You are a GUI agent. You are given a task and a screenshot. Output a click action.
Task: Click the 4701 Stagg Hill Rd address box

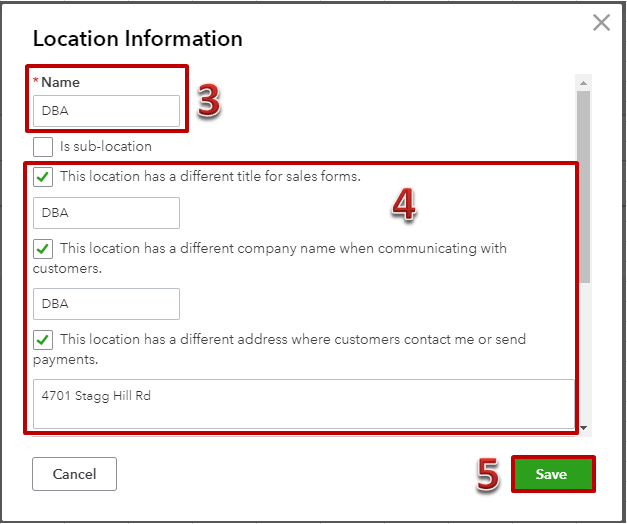point(304,404)
